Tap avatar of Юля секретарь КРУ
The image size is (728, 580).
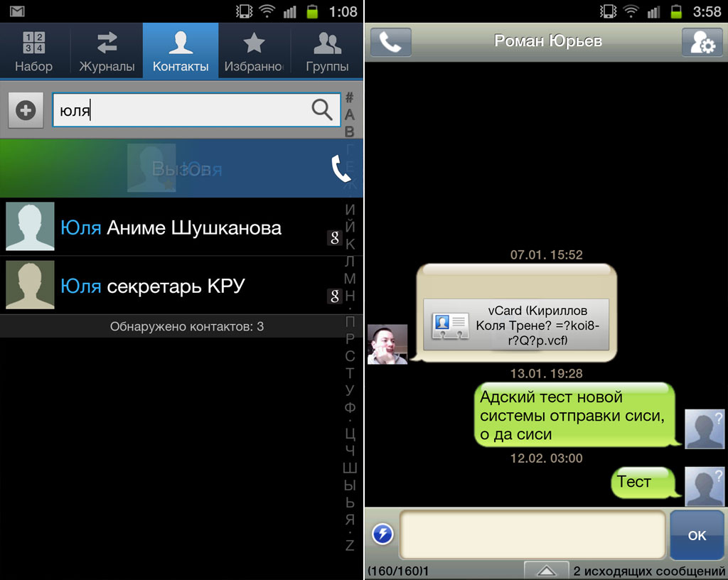(x=30, y=285)
